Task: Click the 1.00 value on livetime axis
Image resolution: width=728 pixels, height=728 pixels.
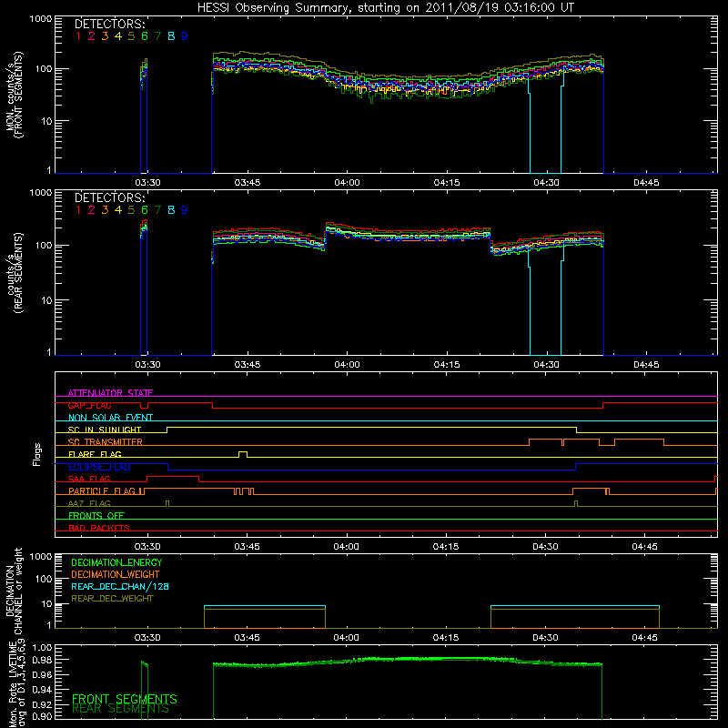Action: (43, 648)
